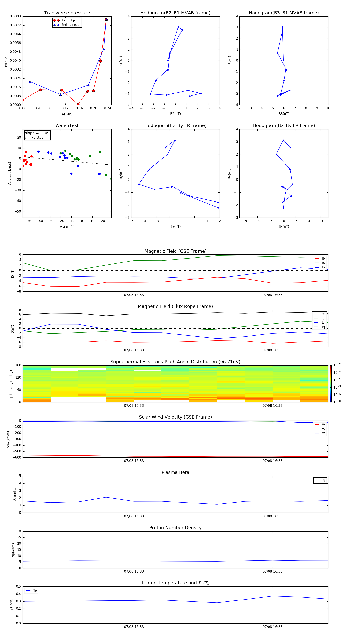This screenshot has height=644, width=351.
Task: Click the βp legend in Plasma Beta plot
Action: 320,480
